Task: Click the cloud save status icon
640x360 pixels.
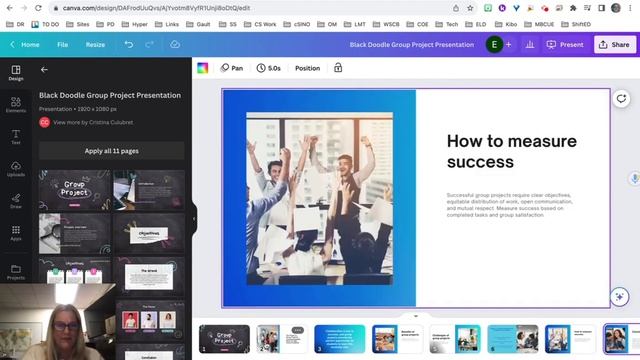Action: pos(175,44)
